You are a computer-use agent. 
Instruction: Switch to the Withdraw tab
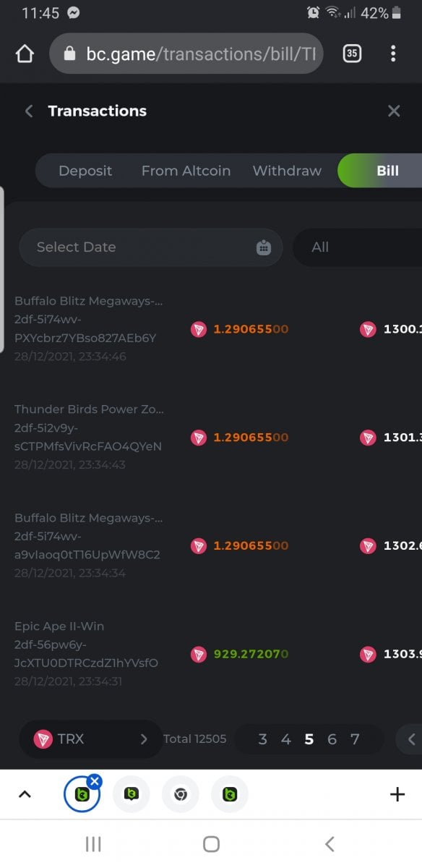coord(287,171)
